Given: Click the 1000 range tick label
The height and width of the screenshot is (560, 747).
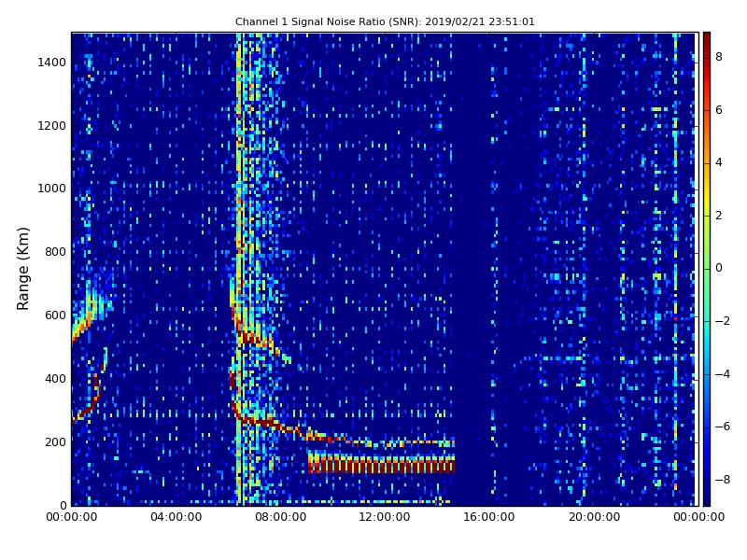Looking at the screenshot, I should [x=52, y=189].
